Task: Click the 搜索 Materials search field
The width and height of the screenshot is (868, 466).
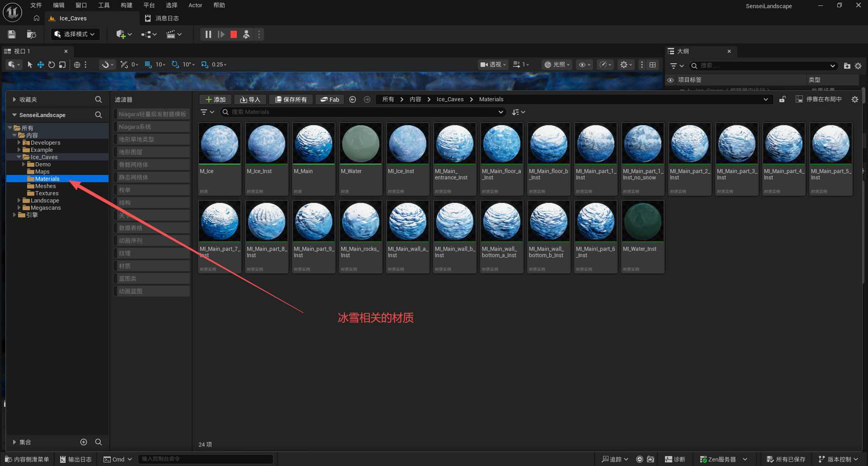Action: click(x=363, y=112)
